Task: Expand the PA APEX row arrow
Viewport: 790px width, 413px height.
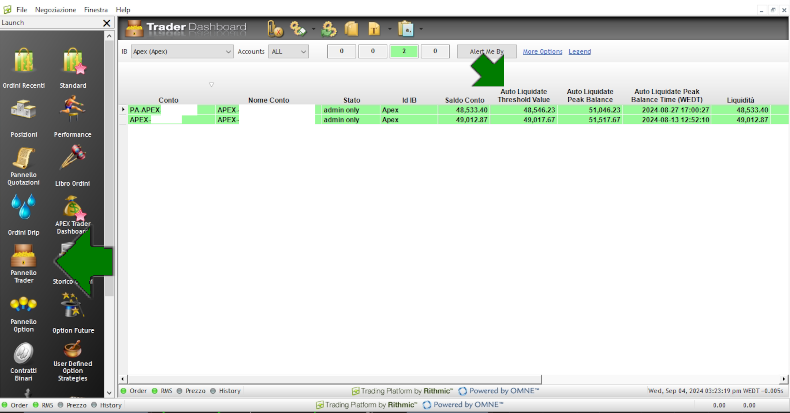Action: click(123, 110)
